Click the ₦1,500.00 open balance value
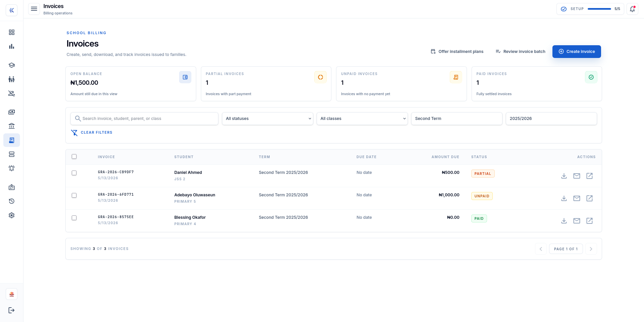 pyautogui.click(x=84, y=83)
